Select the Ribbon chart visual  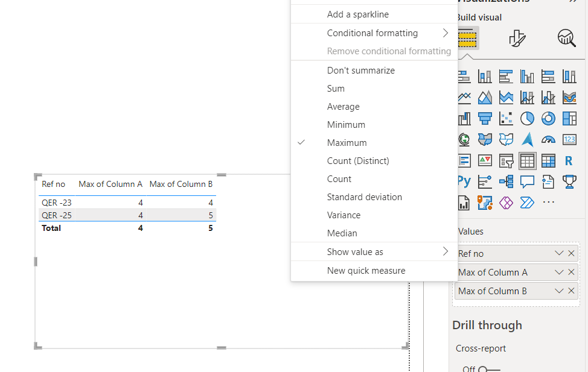[x=569, y=98]
